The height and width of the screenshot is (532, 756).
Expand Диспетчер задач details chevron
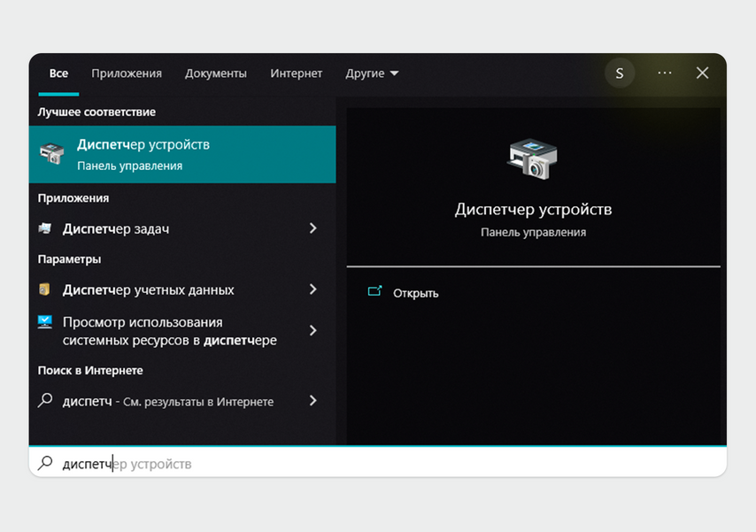312,228
